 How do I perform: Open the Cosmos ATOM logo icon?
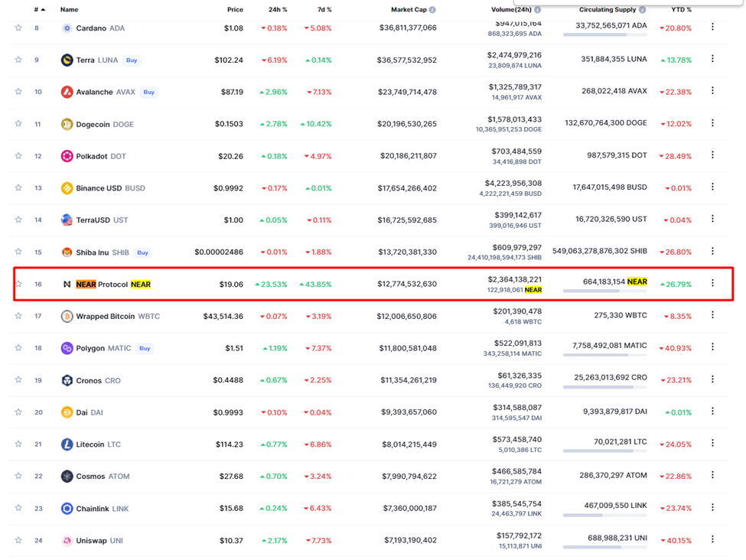[x=67, y=477]
